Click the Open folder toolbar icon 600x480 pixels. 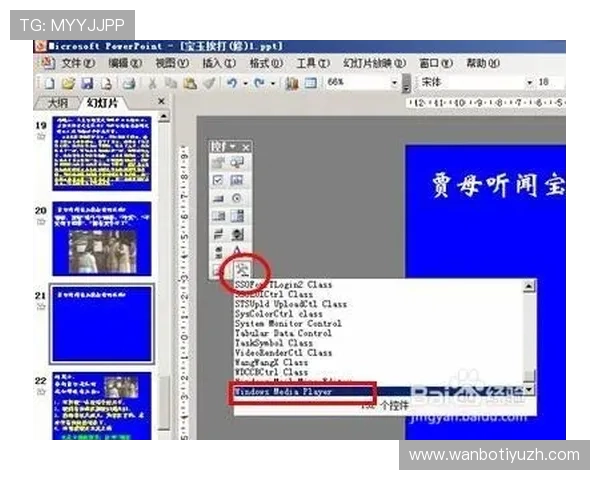[x=68, y=83]
